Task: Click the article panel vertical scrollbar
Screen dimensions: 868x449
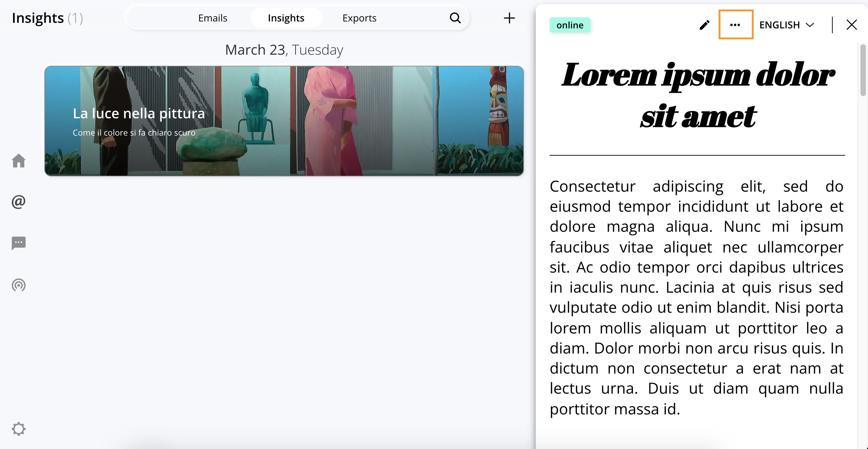Action: tap(863, 70)
